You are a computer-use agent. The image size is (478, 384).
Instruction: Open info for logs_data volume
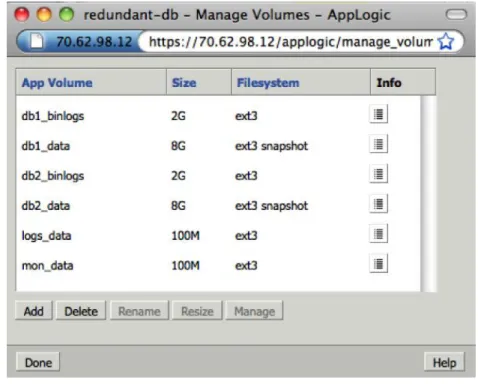378,234
